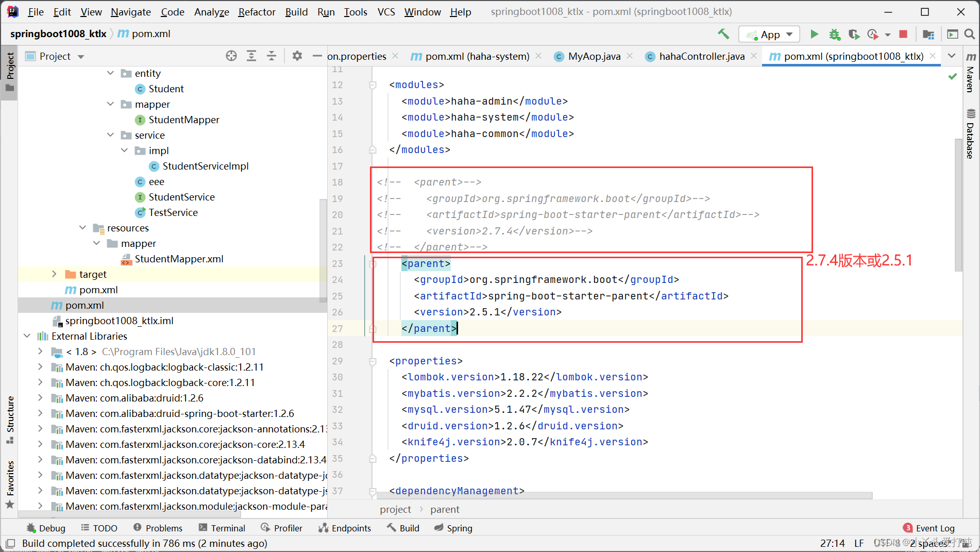Open the Profile run icon
The image size is (980, 552).
873,34
